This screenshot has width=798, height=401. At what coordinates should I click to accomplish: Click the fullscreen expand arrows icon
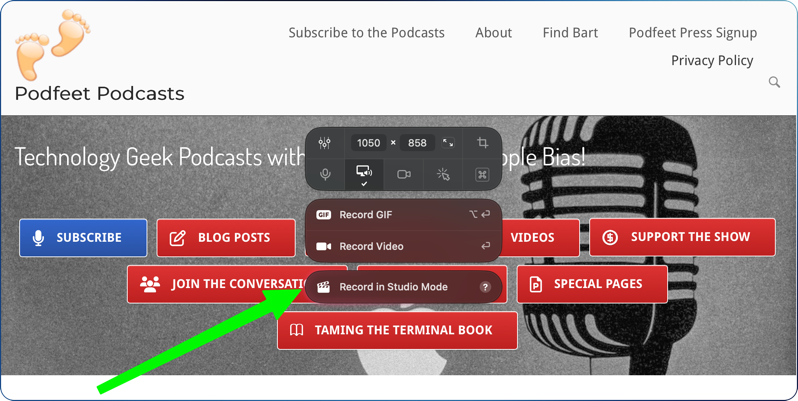[448, 143]
